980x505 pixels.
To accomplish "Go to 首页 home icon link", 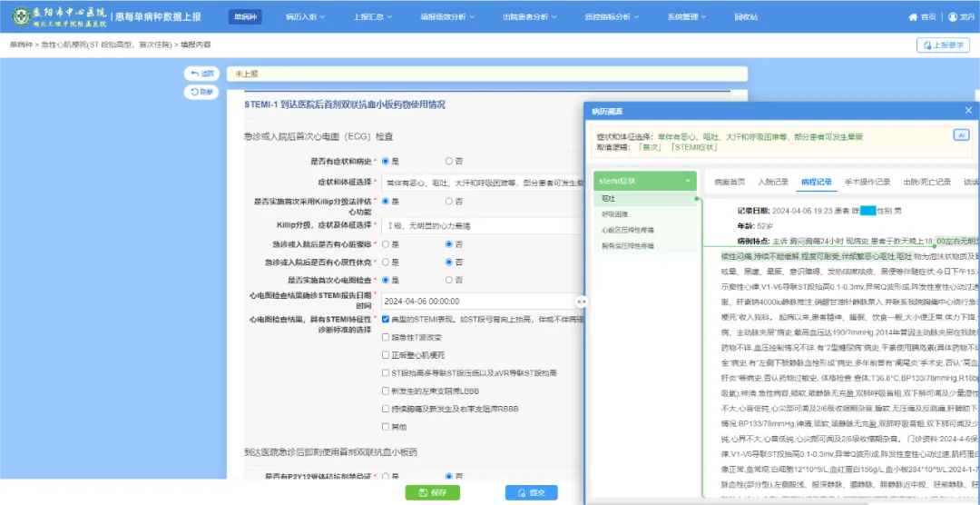I will point(921,17).
